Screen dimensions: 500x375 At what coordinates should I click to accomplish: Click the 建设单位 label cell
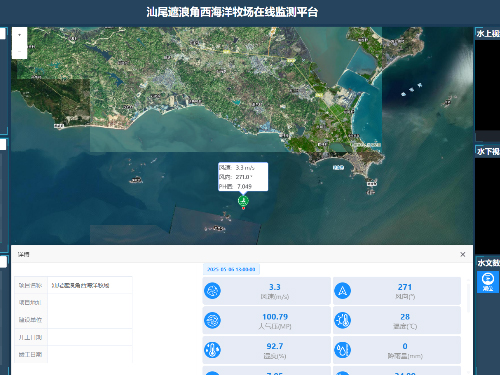point(31,320)
